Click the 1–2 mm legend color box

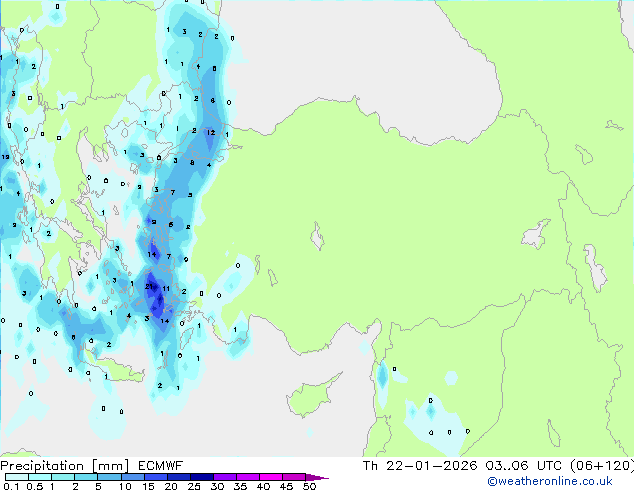tap(63, 477)
